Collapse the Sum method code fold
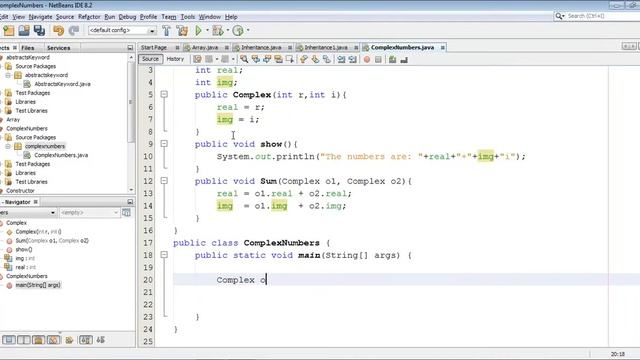This screenshot has width=640, height=360. pos(164,180)
